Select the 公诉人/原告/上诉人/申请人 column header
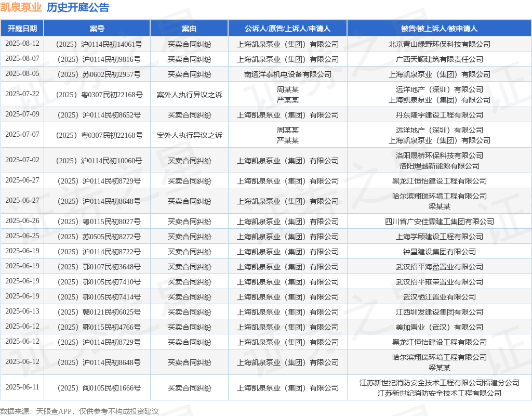 click(x=288, y=29)
